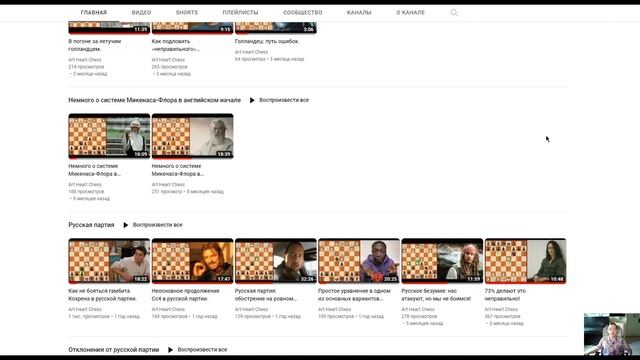This screenshot has height=360, width=640.
Task: Open Русское безумие video thumbnail
Action: click(442, 261)
